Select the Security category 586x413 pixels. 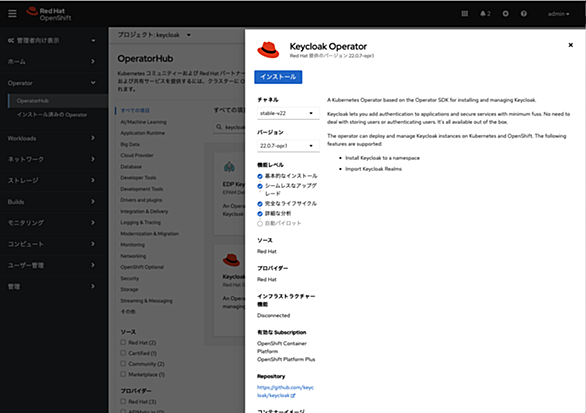click(130, 278)
